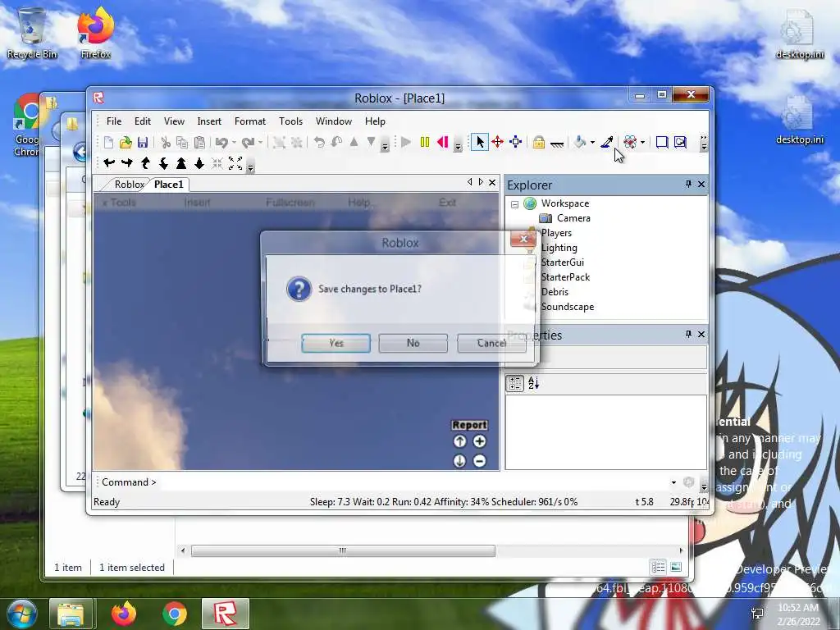840x630 pixels.
Task: Pin the Explorer panel
Action: (688, 184)
